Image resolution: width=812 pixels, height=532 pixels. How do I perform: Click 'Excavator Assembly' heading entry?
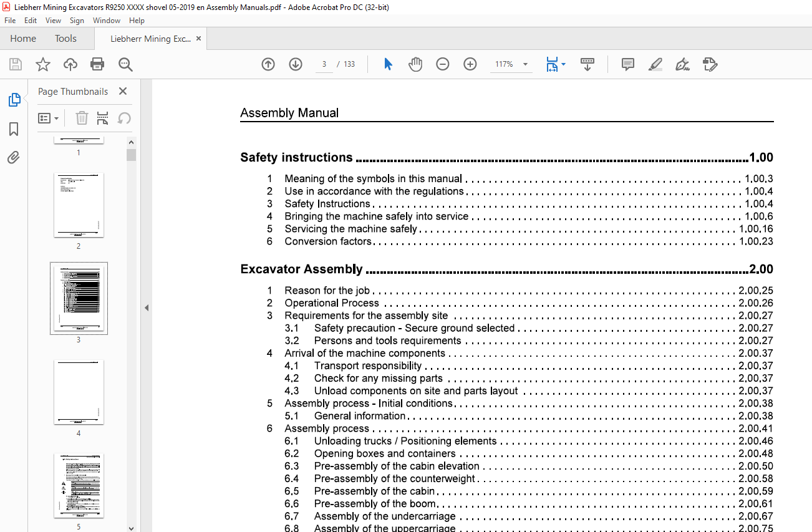point(301,269)
